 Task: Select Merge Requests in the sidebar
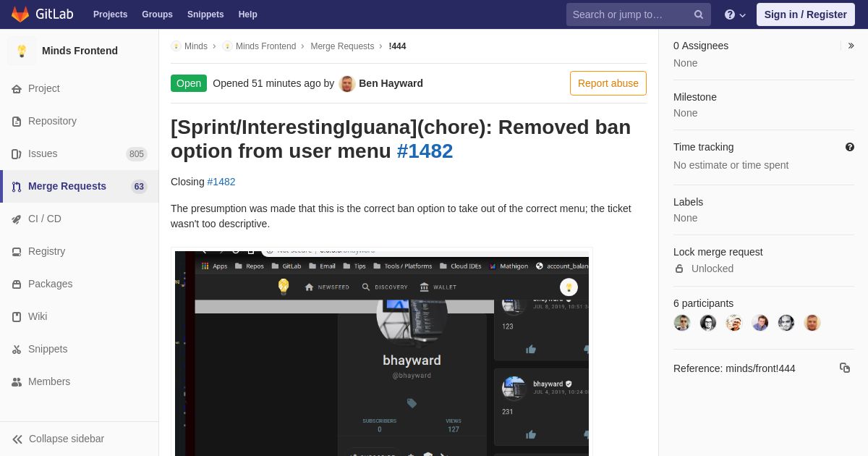click(67, 186)
